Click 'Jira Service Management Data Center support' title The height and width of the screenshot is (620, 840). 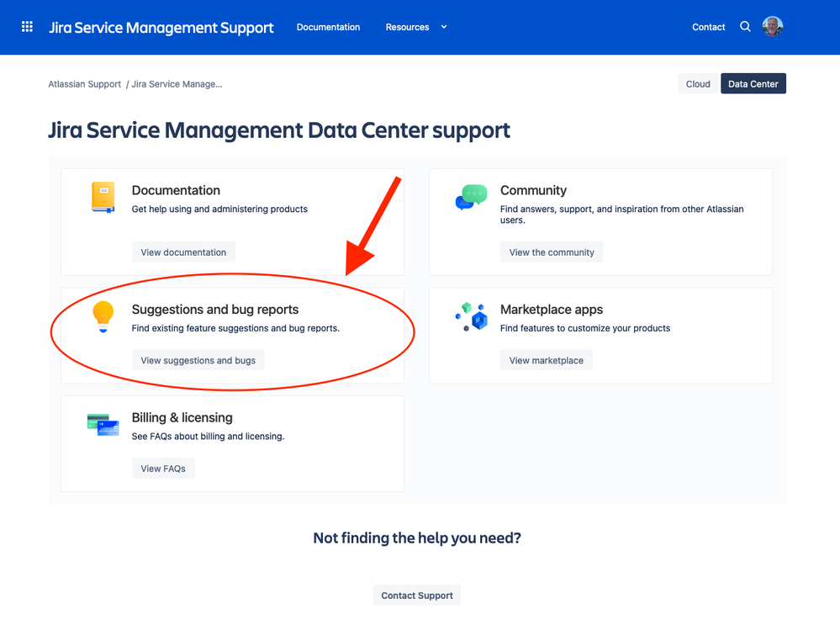coord(279,130)
